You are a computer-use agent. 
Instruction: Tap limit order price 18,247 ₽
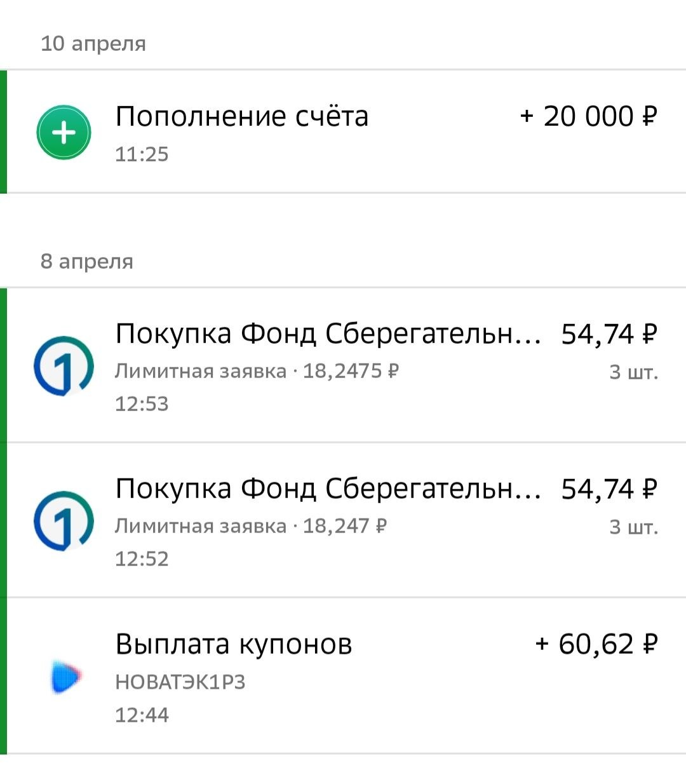pos(344,526)
